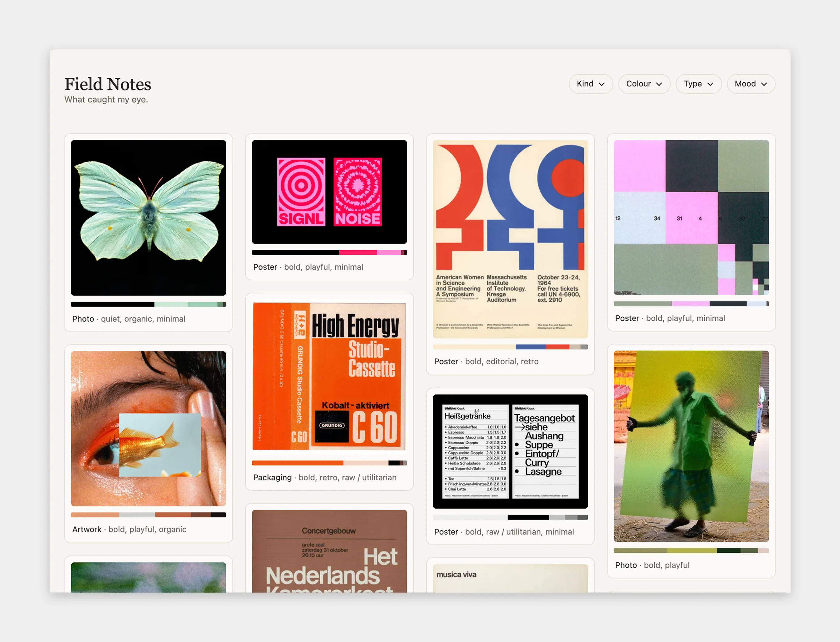The image size is (840, 642).
Task: Click the American Women poster palette bar
Action: [510, 347]
